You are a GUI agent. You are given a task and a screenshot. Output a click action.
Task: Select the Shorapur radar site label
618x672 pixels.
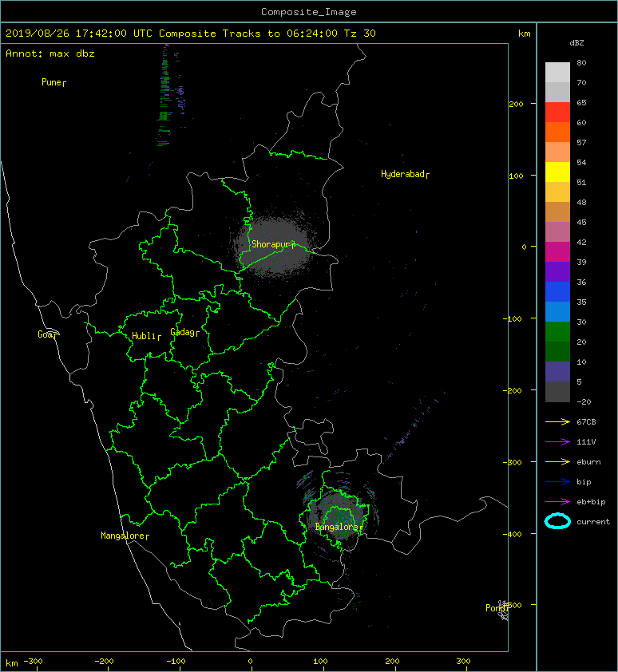[273, 244]
